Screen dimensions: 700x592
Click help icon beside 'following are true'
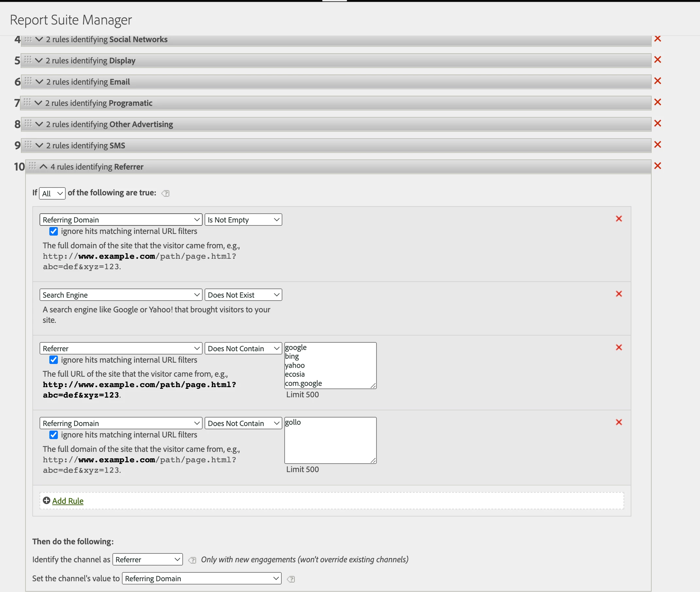(x=165, y=193)
